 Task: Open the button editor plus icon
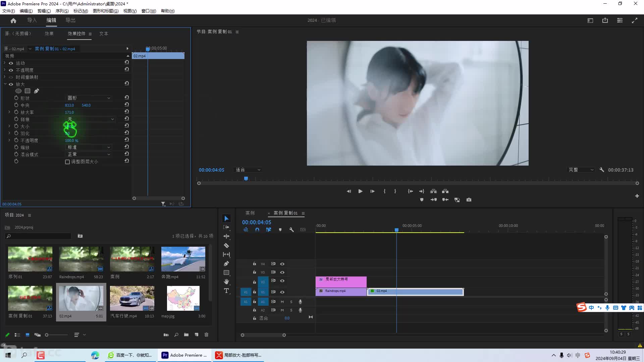[x=637, y=196]
